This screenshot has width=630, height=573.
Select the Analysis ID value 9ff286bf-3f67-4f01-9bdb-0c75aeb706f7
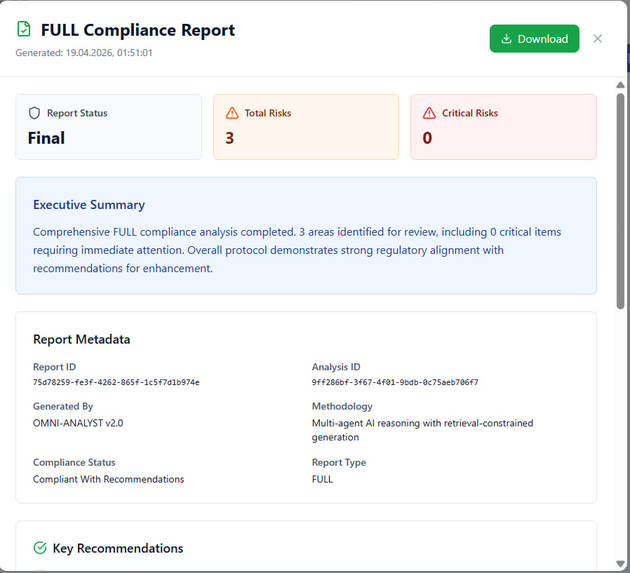click(395, 382)
